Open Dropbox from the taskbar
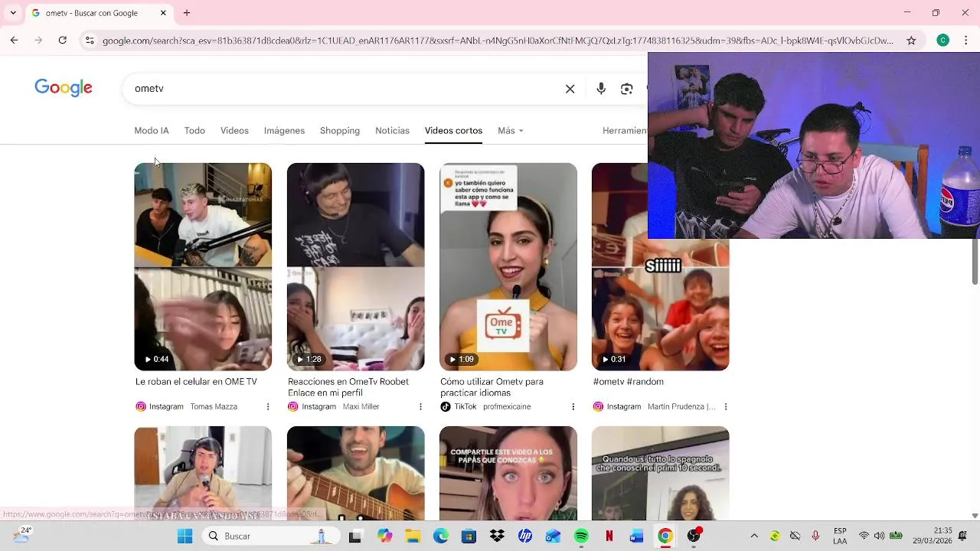Image resolution: width=980 pixels, height=551 pixels. click(497, 536)
